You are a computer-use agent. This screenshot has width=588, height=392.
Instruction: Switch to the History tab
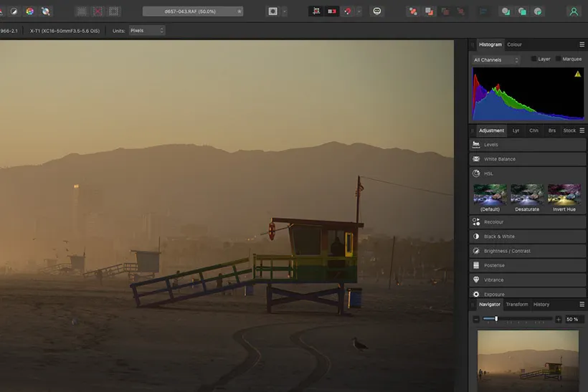541,305
